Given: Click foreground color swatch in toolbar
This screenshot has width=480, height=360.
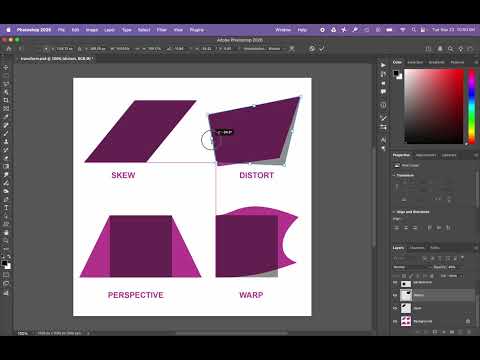Looking at the screenshot, I should (4, 264).
